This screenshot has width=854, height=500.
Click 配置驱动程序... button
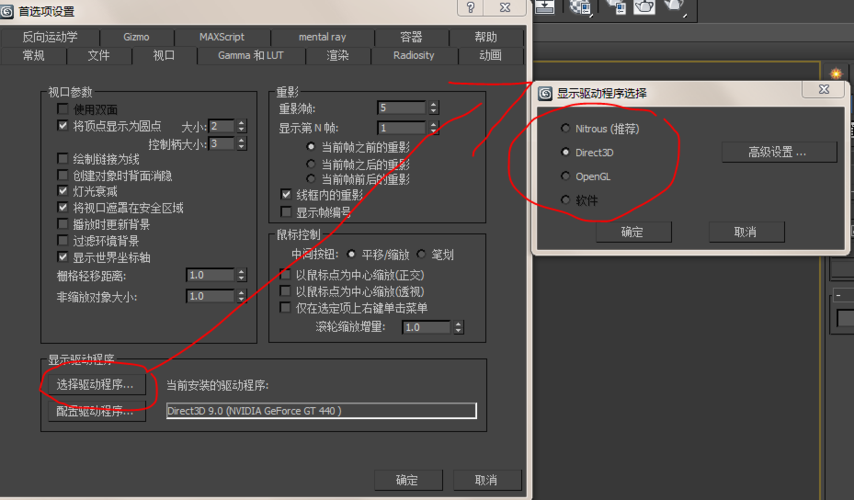97,411
